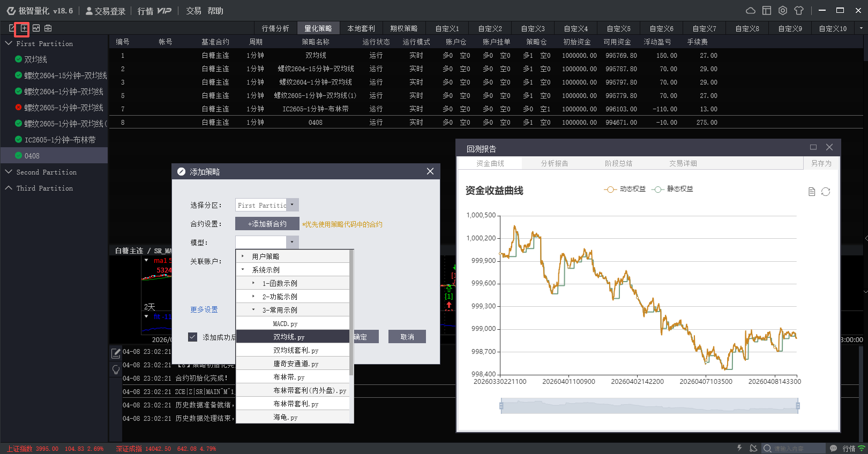Open the chart view toolbar icon

pos(36,28)
